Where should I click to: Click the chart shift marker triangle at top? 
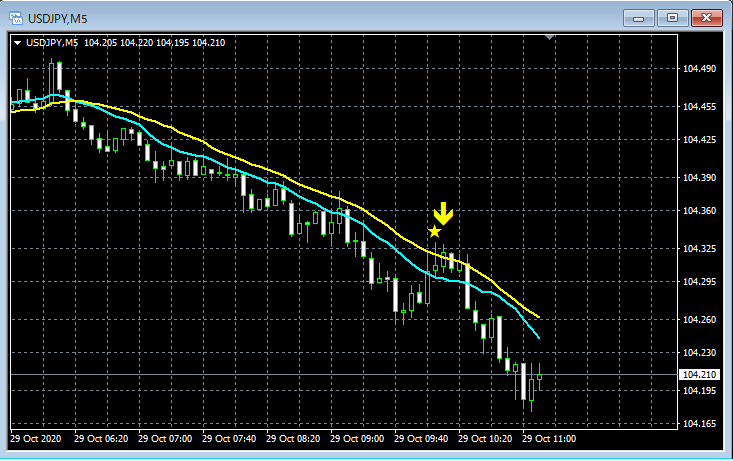(550, 37)
